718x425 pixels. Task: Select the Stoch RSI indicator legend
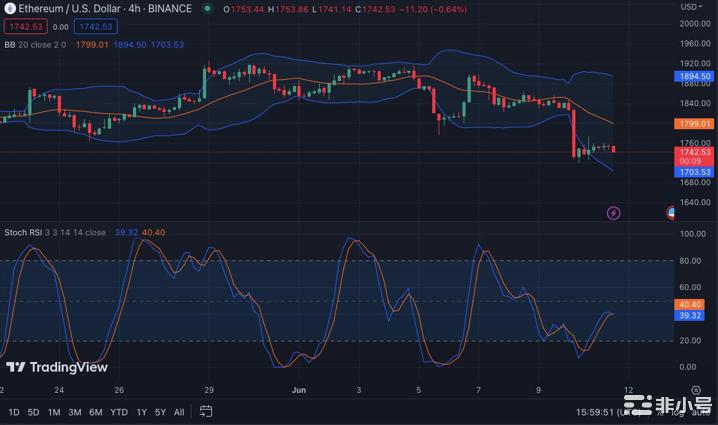tap(54, 232)
